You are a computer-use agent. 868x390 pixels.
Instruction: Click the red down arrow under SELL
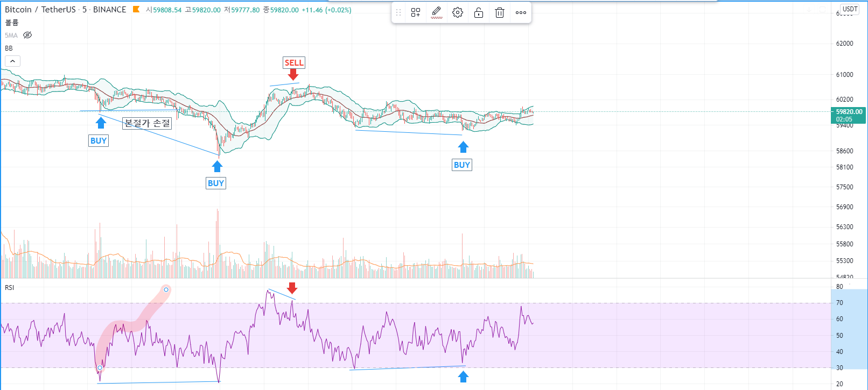pos(293,75)
